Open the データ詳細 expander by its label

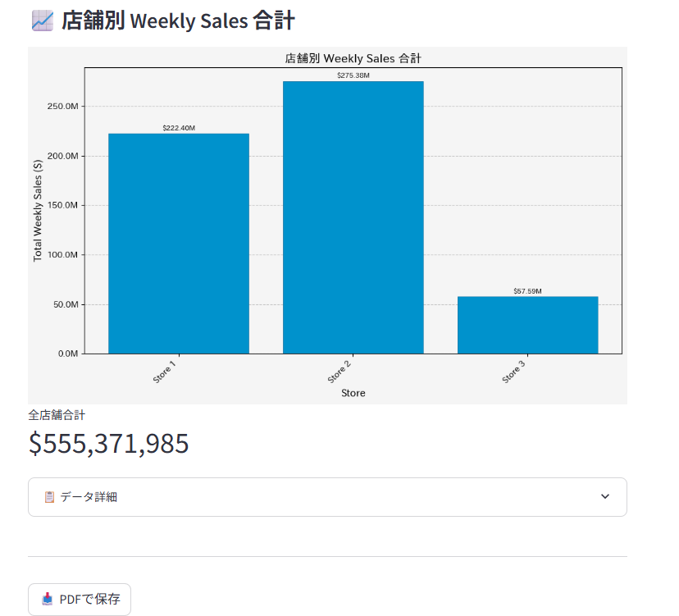89,496
